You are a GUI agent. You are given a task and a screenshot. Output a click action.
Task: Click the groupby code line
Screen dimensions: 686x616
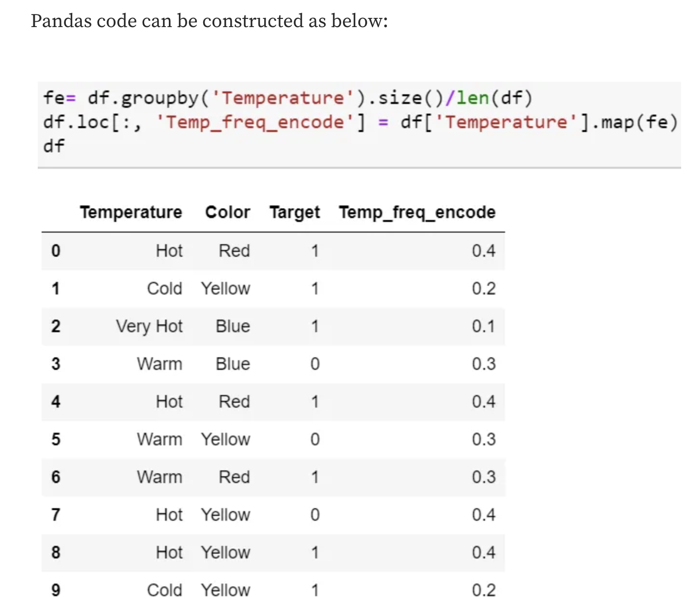(287, 98)
